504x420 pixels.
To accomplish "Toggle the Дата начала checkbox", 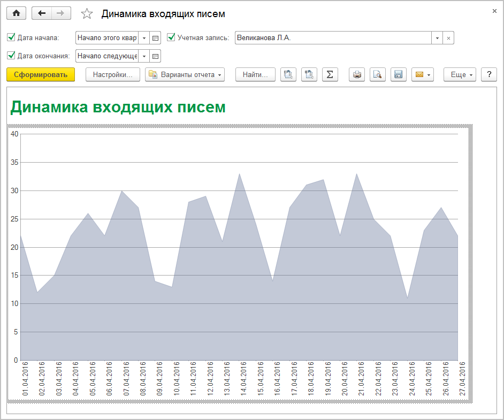I will coord(11,37).
